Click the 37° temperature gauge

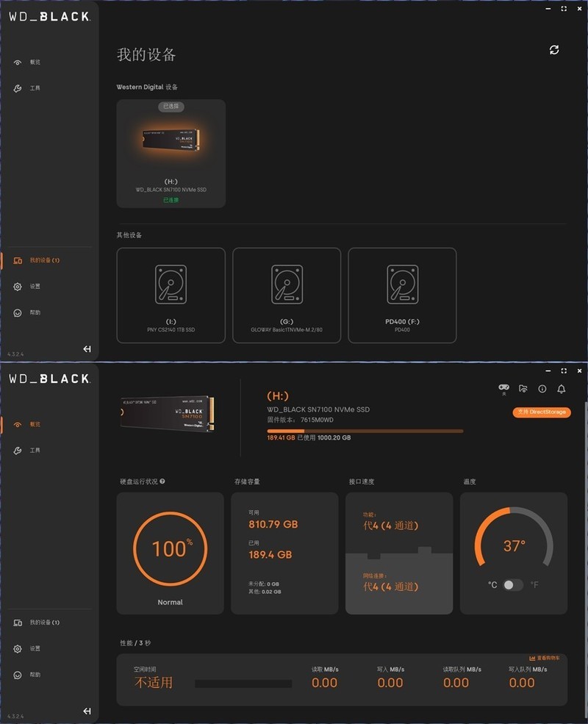click(x=514, y=538)
